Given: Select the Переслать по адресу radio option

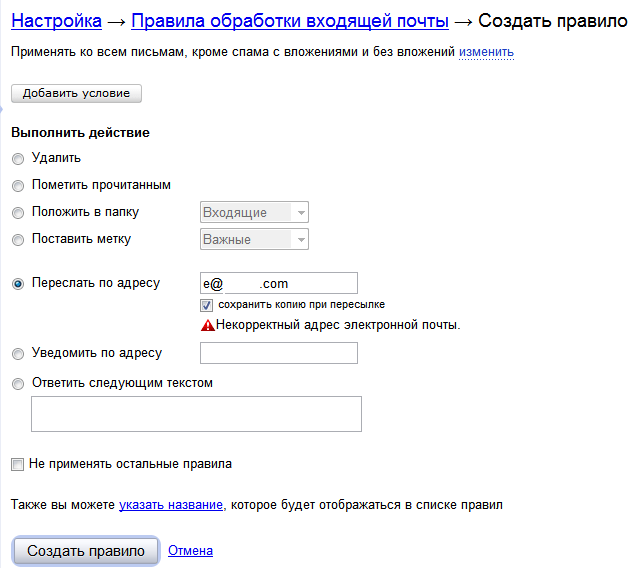Looking at the screenshot, I should click(18, 284).
